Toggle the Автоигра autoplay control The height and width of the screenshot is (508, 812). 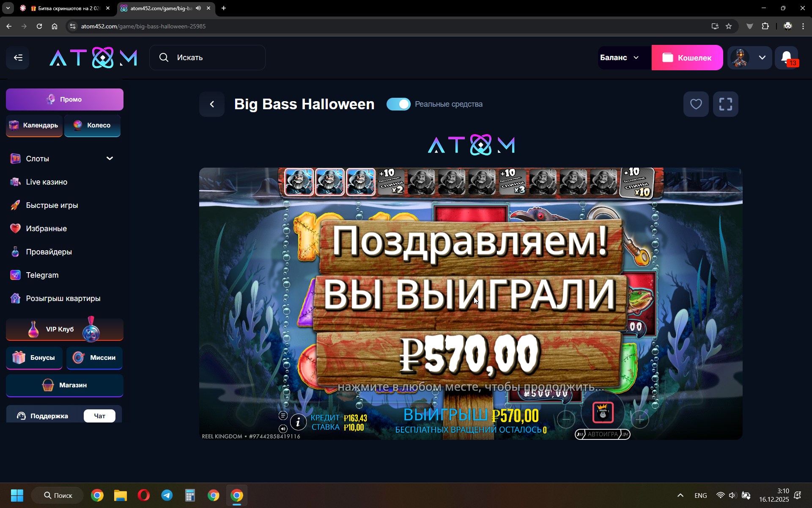(602, 434)
